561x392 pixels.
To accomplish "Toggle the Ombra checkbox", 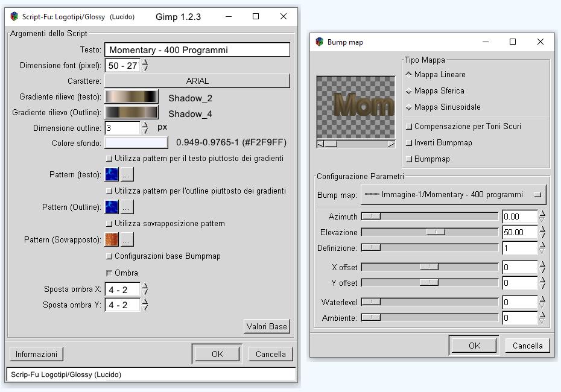I will click(x=109, y=273).
